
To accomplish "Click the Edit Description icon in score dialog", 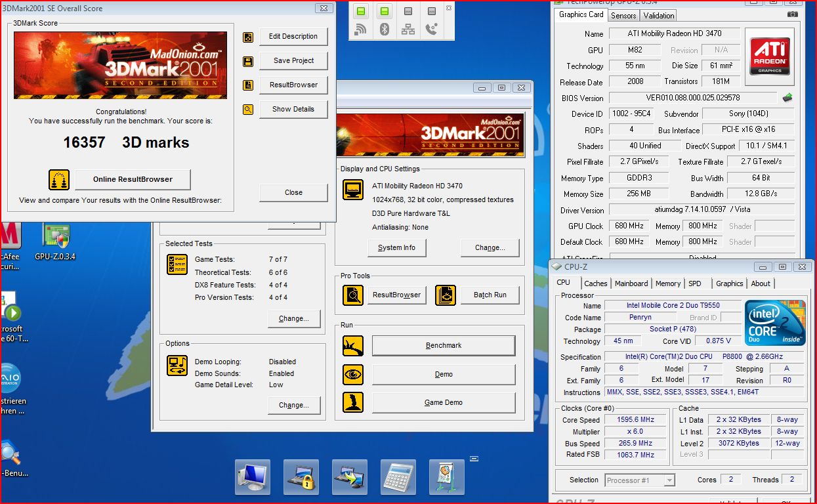I will tap(248, 37).
